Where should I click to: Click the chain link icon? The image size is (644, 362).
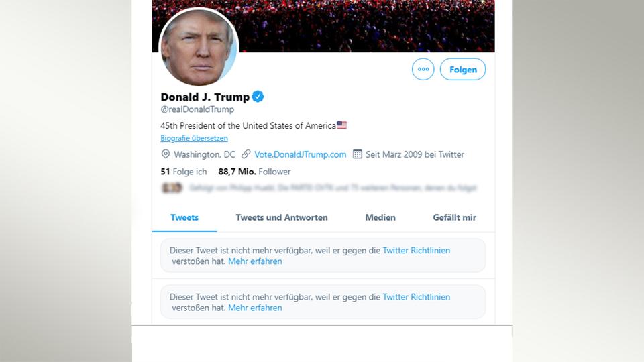coord(246,154)
